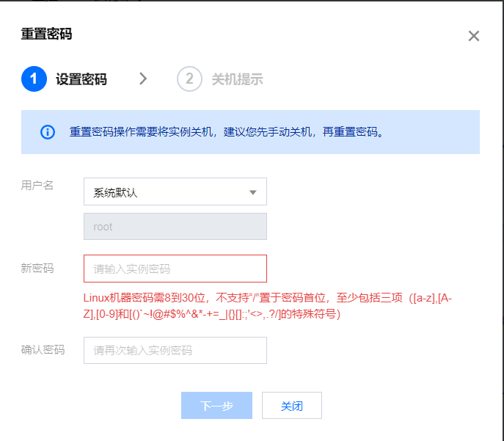
Task: Close the 重置密码 dialog with X icon
Action: point(473,36)
